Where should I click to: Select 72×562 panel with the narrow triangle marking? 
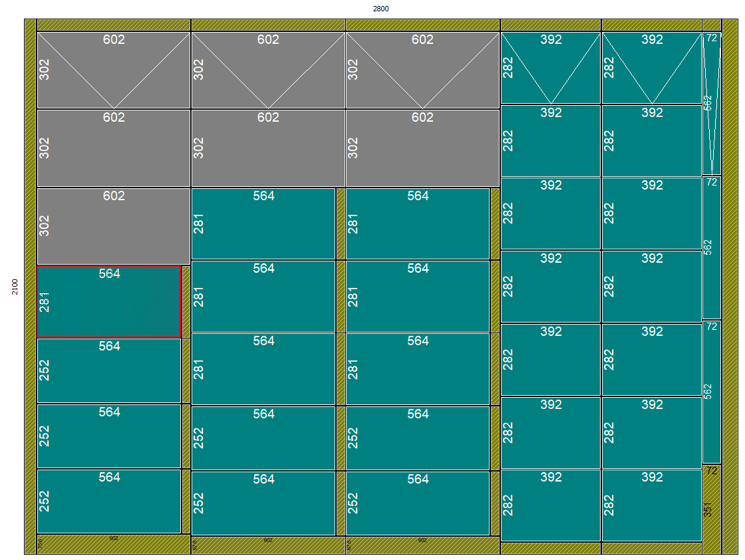tap(711, 103)
